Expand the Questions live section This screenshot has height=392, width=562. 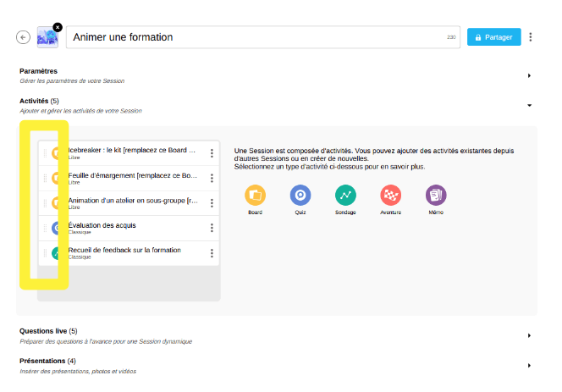529,335
